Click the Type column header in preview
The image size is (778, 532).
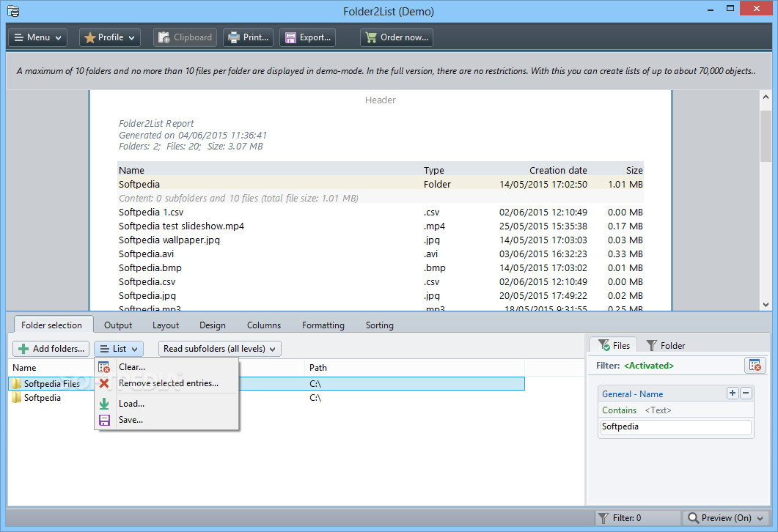(433, 170)
